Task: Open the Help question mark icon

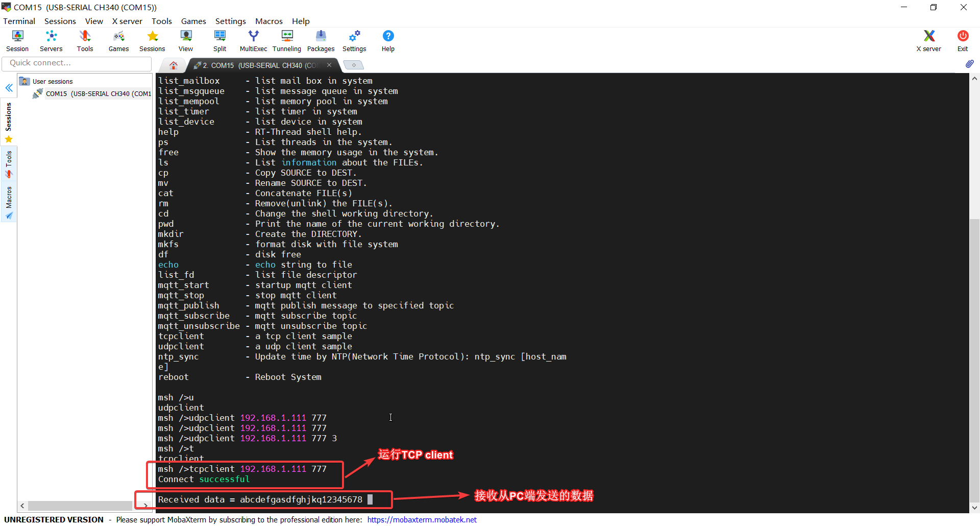Action: tap(388, 41)
